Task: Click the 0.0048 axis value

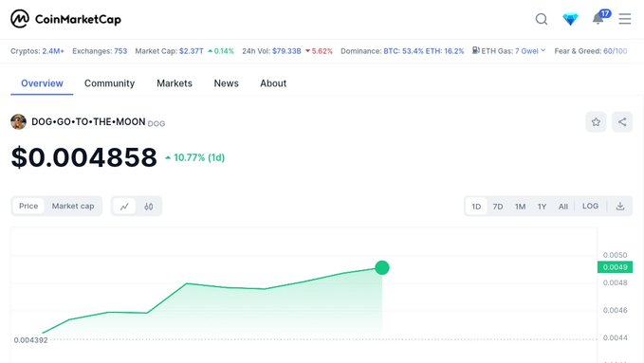Action: pyautogui.click(x=615, y=282)
